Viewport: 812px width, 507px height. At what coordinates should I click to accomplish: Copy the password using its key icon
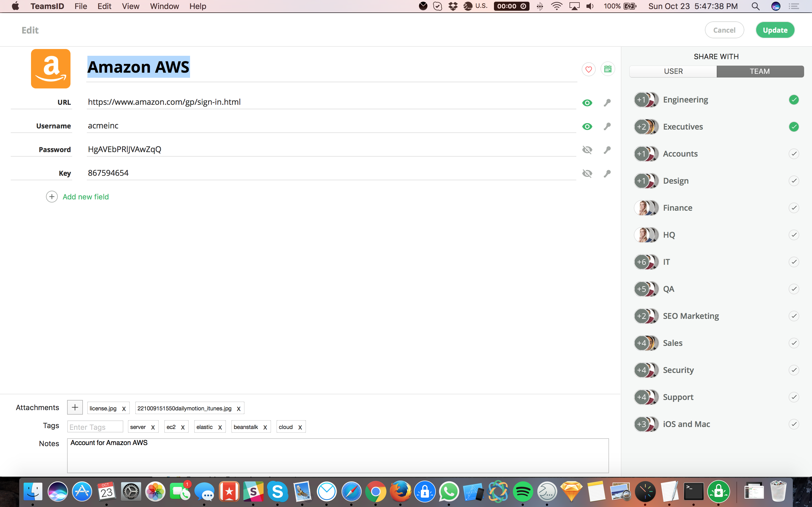[x=608, y=150]
